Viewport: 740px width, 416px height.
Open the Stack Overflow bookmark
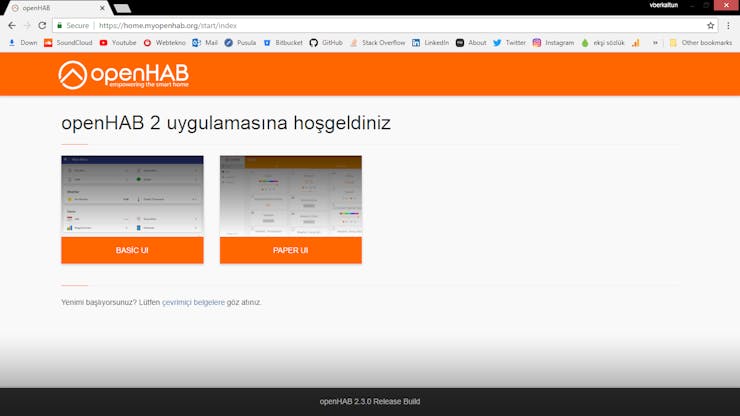coord(377,42)
